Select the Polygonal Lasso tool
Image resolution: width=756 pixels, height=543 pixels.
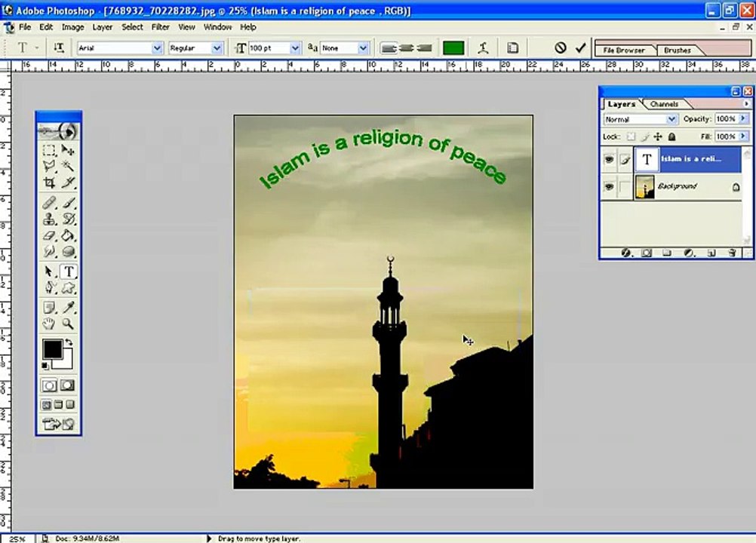coord(49,166)
